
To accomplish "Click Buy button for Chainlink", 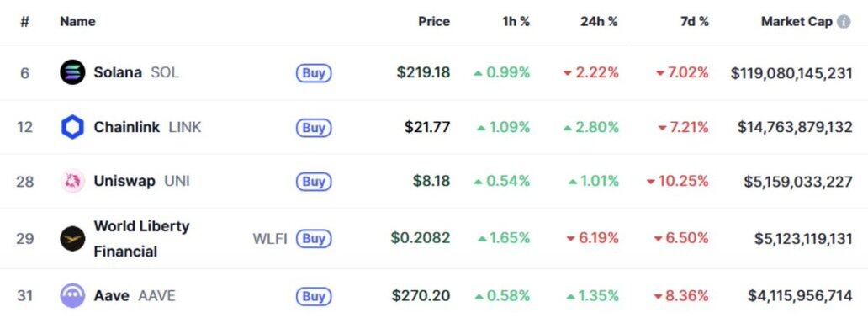I will pyautogui.click(x=314, y=127).
